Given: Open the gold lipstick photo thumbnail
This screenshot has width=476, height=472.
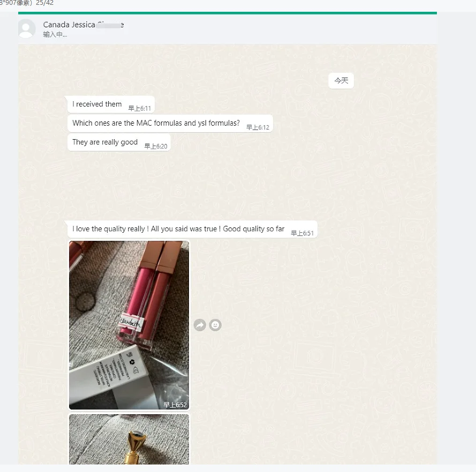Looking at the screenshot, I should pyautogui.click(x=129, y=439).
